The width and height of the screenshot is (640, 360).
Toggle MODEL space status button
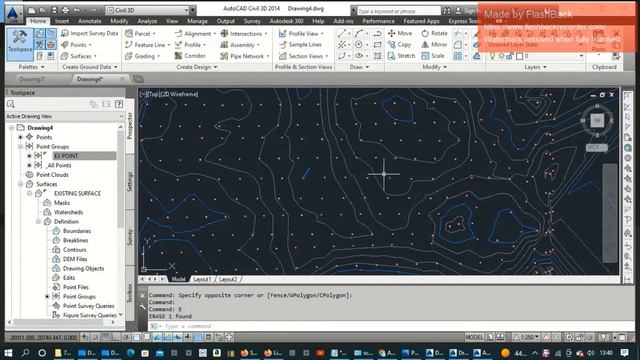pos(474,337)
